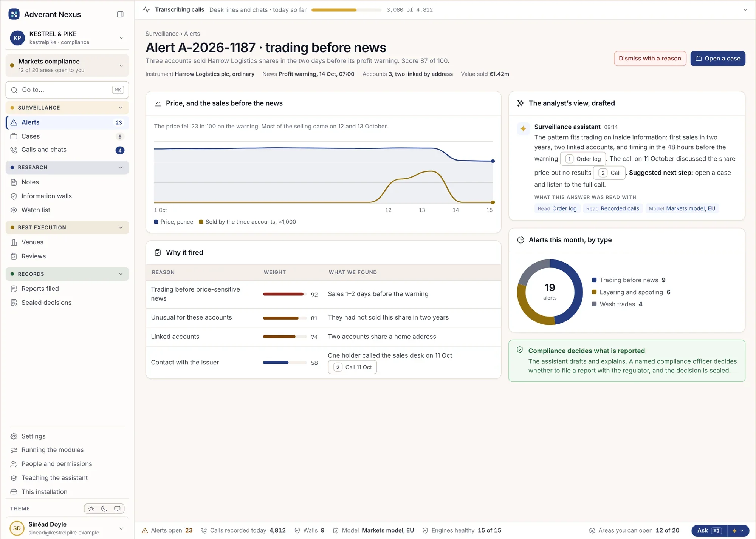
Task: Open the Notes page
Action: point(67,182)
